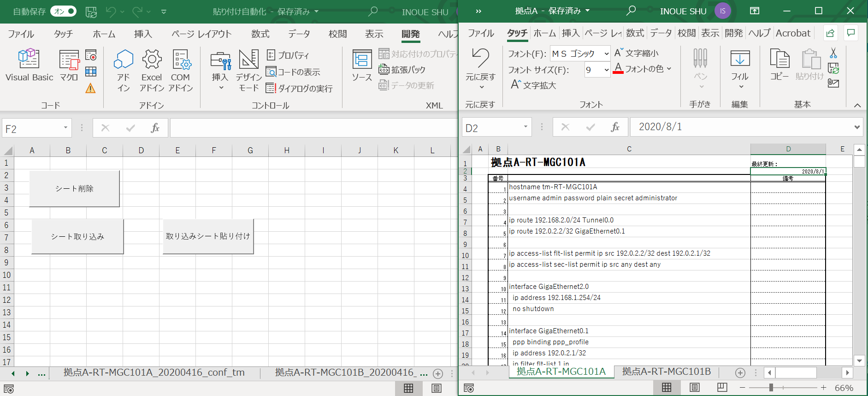Click 文字拡大 enlarge font button
Viewport: 868px width, 396px height.
pyautogui.click(x=534, y=85)
